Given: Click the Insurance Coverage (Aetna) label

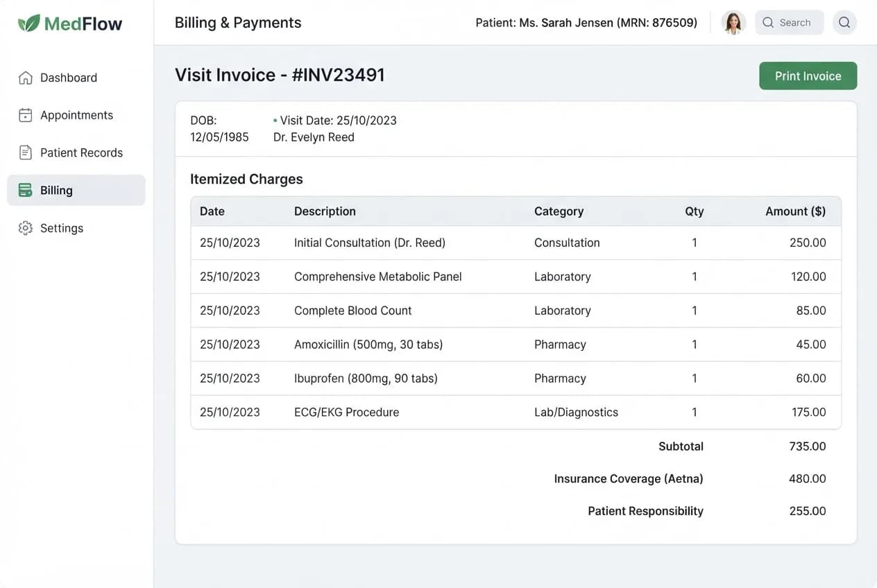Looking at the screenshot, I should pyautogui.click(x=629, y=479).
